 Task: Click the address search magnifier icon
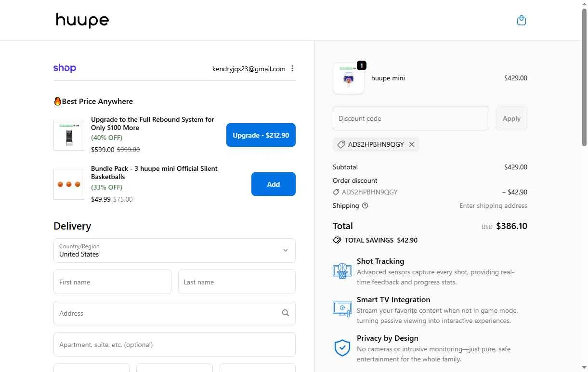286,313
